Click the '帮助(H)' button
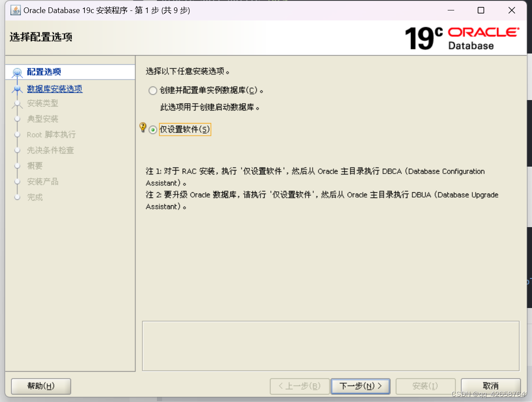The width and height of the screenshot is (532, 402). point(41,386)
